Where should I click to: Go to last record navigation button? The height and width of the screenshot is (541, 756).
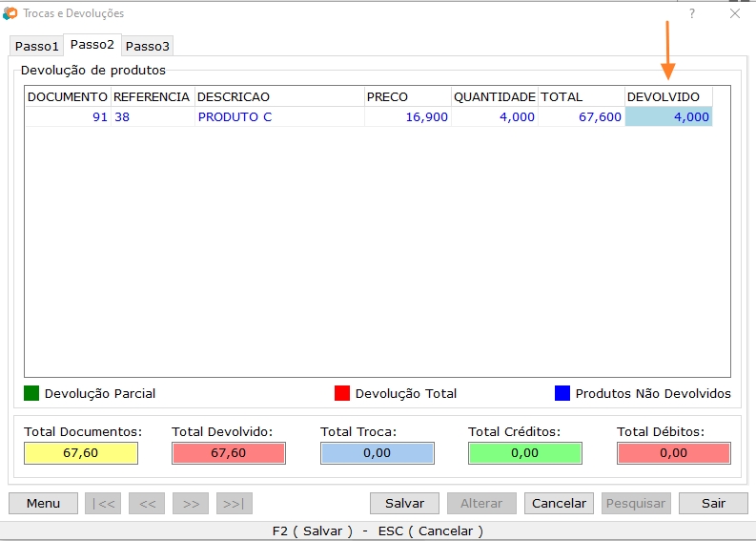coord(235,504)
